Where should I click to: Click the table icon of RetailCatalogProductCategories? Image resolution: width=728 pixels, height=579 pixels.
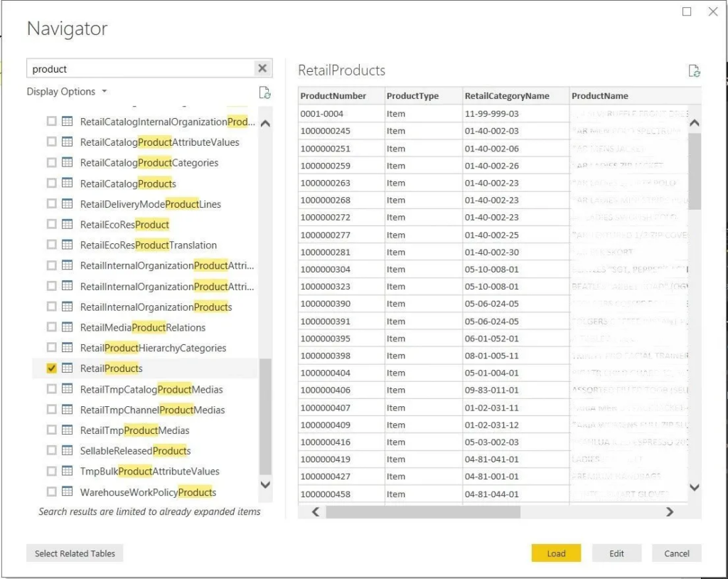click(x=68, y=162)
